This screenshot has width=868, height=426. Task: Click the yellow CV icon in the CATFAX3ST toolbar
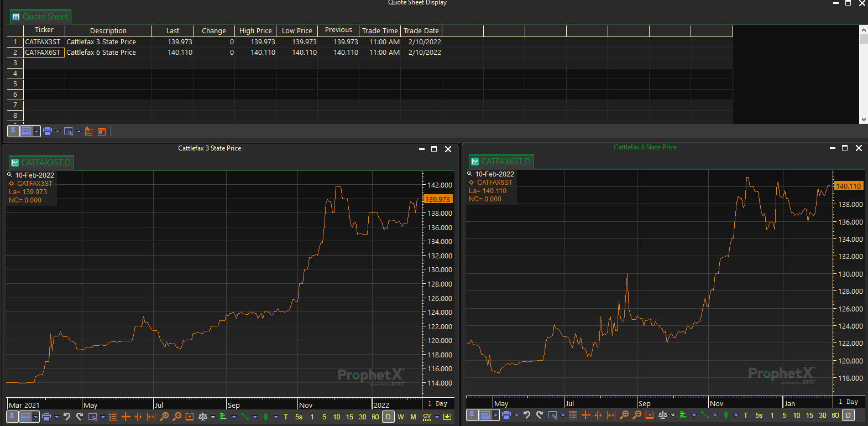tap(427, 417)
